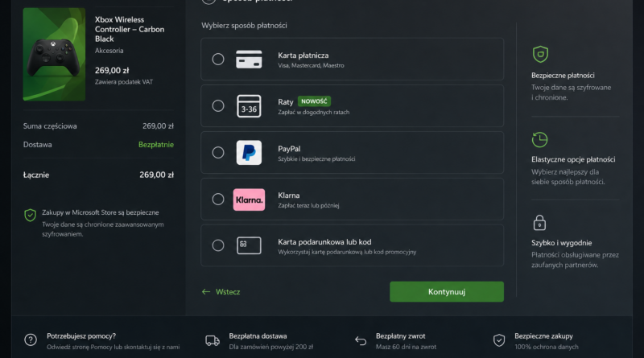The width and height of the screenshot is (644, 358).
Task: Click the 3-36 installments calendar icon
Action: pos(249,106)
